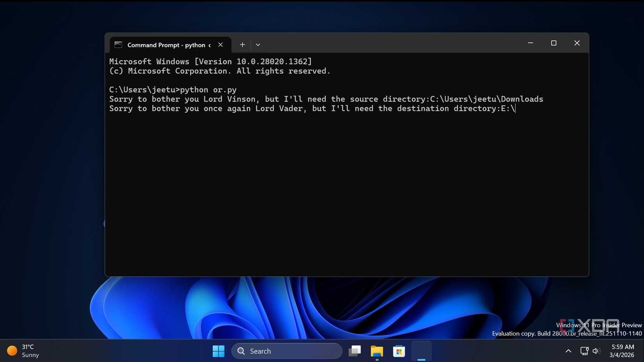Image resolution: width=644 pixels, height=362 pixels.
Task: Open Task View from the taskbar
Action: (x=354, y=351)
